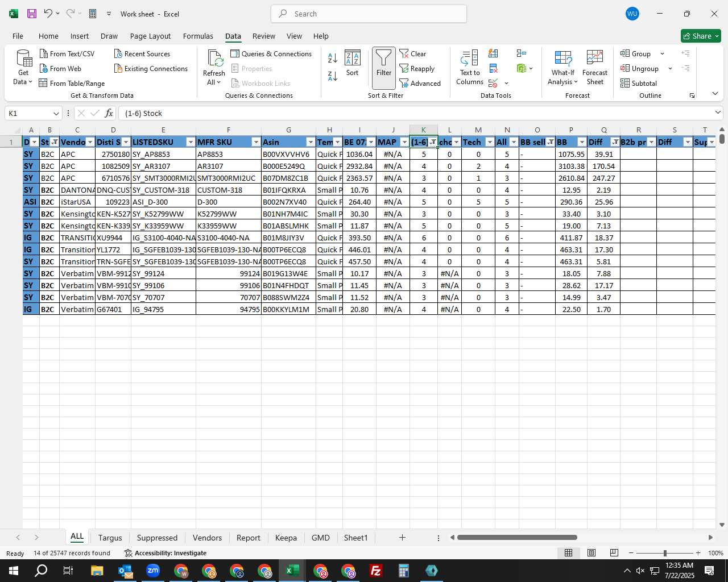Reapply the filter
This screenshot has width=728, height=582.
tap(417, 68)
